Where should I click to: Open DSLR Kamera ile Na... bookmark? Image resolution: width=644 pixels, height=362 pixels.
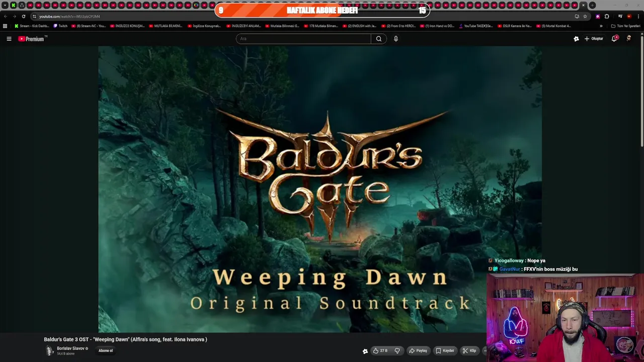515,26
